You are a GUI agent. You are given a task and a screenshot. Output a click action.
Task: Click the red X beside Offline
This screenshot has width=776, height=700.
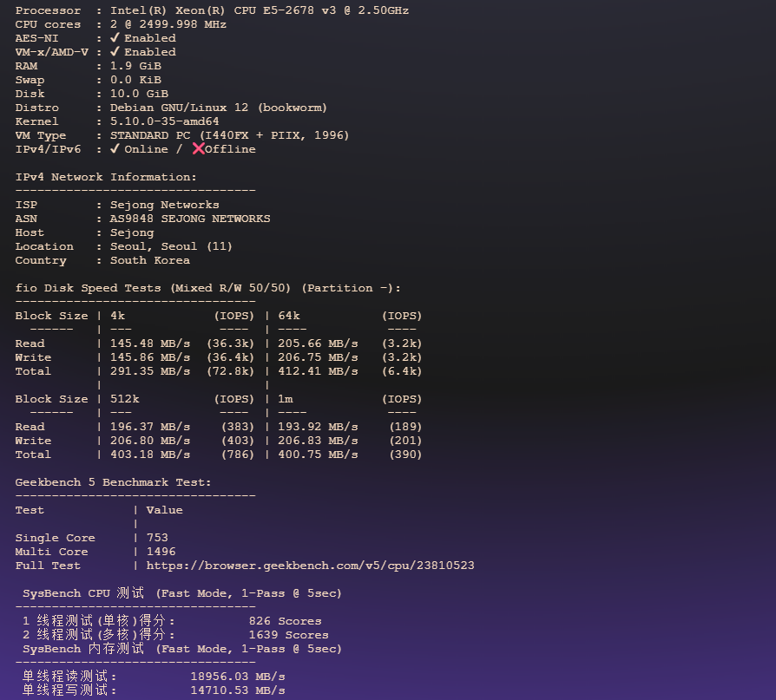pyautogui.click(x=201, y=148)
